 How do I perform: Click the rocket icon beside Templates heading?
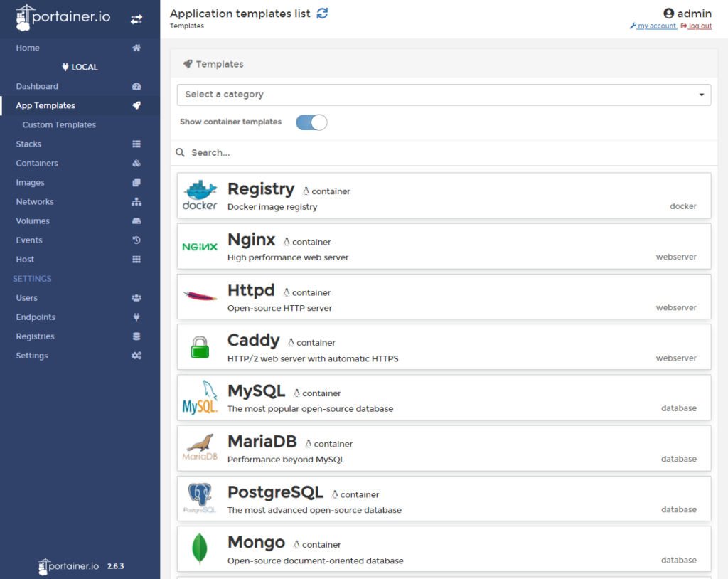[x=188, y=64]
